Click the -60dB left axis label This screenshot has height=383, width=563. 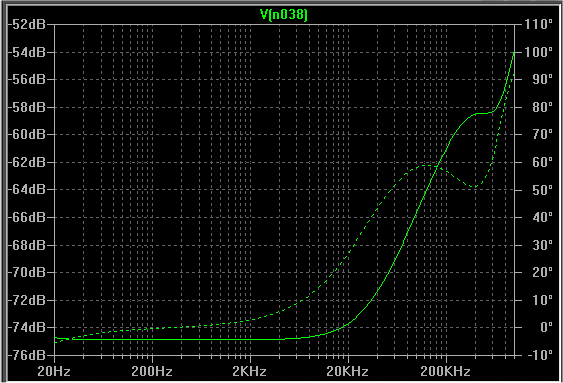click(27, 135)
